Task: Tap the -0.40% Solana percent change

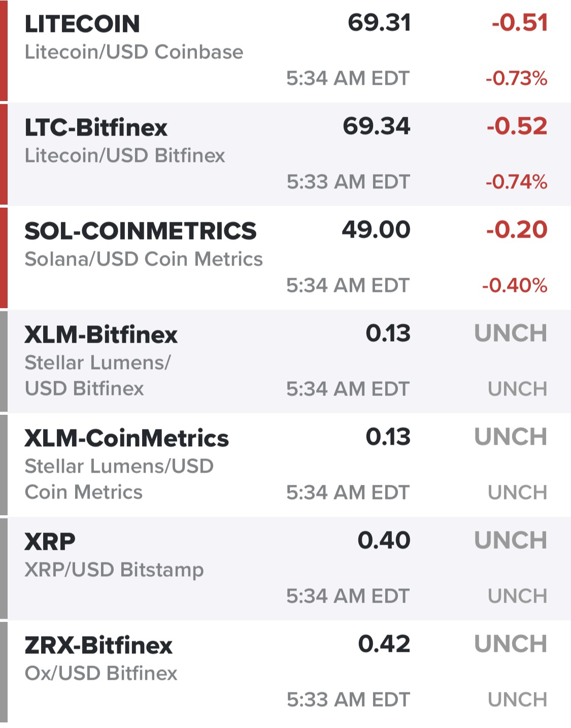Action: pyautogui.click(x=515, y=285)
